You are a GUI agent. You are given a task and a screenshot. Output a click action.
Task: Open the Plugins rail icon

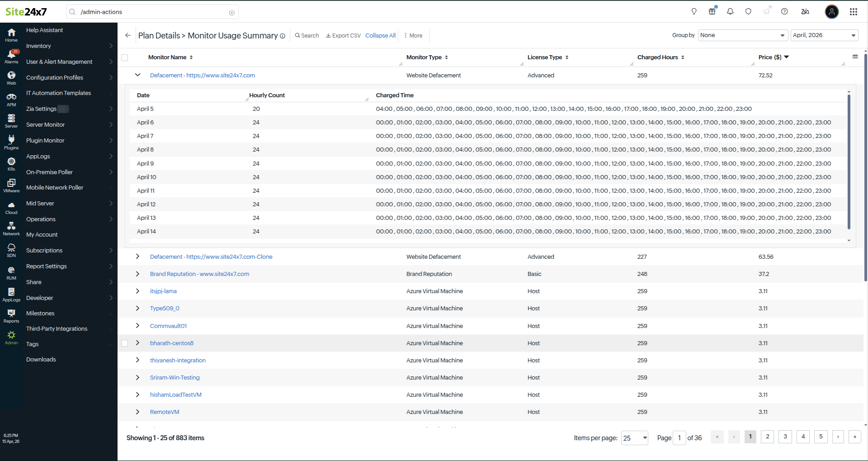click(x=11, y=143)
